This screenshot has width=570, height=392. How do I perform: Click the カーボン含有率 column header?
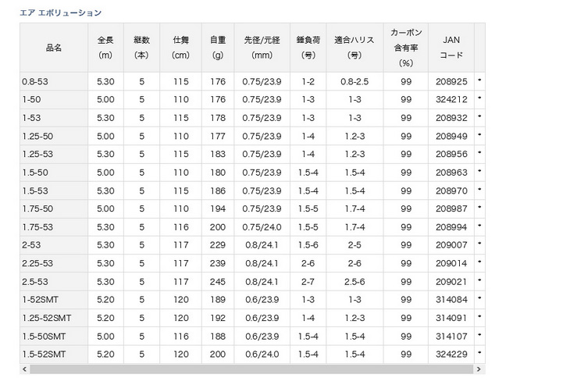[405, 48]
